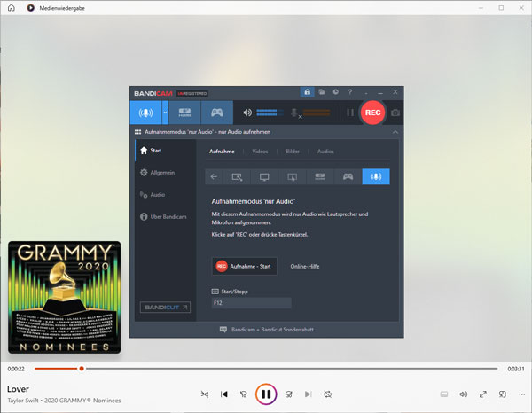Skip to next track

point(308,394)
